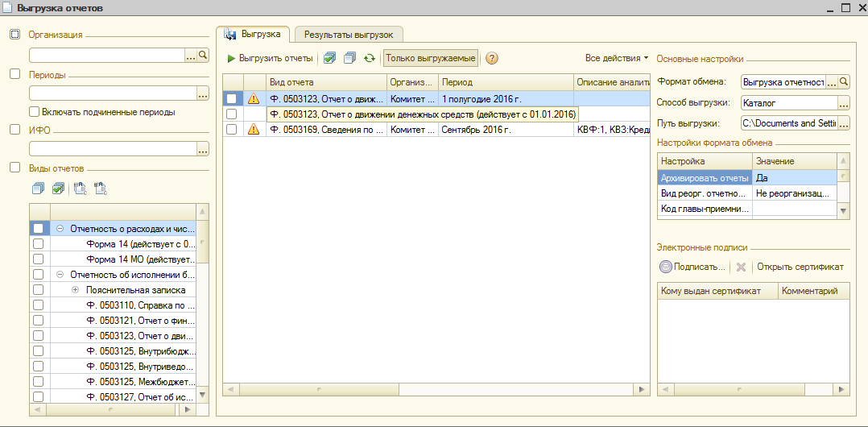
Task: Click the Вид отчета column header
Action: pos(327,82)
